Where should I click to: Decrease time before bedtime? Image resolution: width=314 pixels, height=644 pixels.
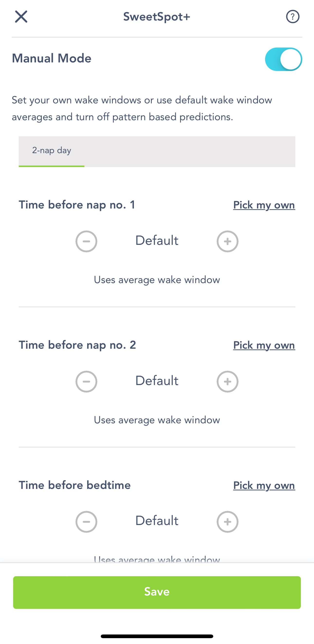(86, 522)
